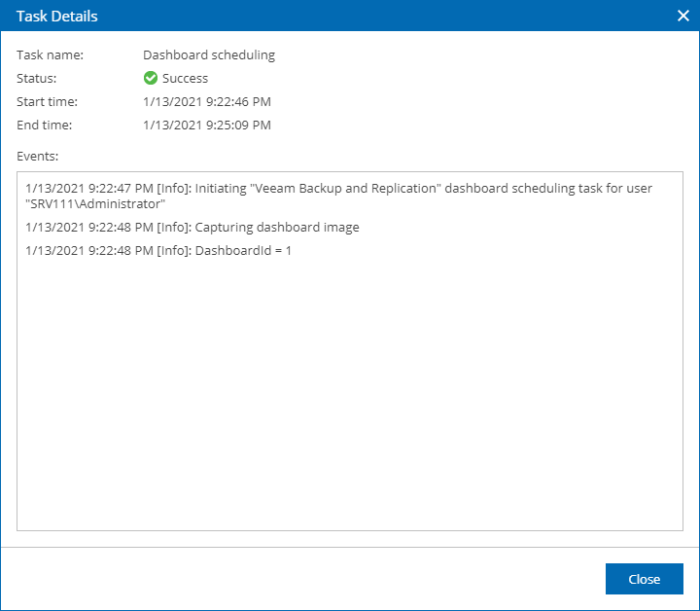Click the "Task Details" dialog title
This screenshot has width=700, height=611.
point(56,17)
